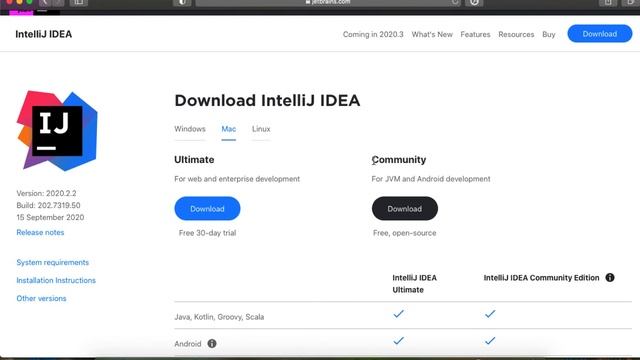Click the "Version: 2020.2.2" text

[x=46, y=193]
